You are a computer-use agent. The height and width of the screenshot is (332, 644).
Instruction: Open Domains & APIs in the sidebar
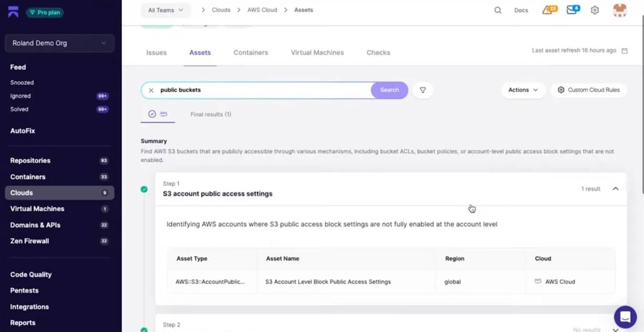tap(59, 225)
